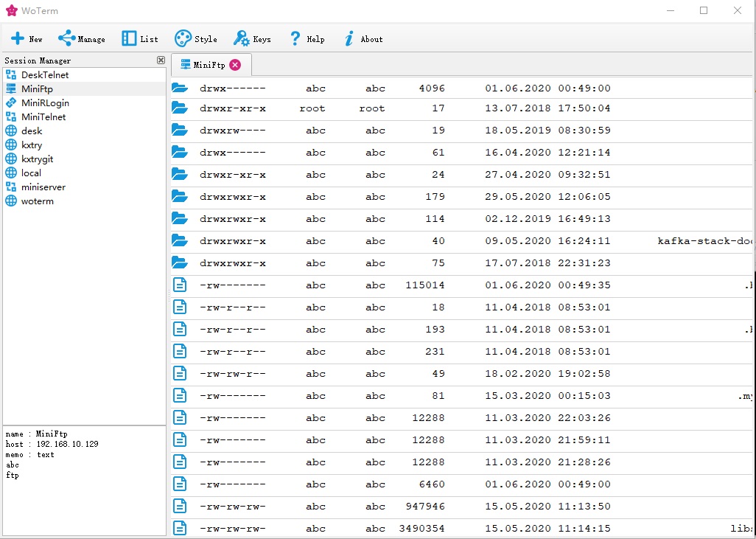Viewport: 756px width, 539px height.
Task: Click the date text 15.05.2020 11:14:15
Action: point(547,529)
